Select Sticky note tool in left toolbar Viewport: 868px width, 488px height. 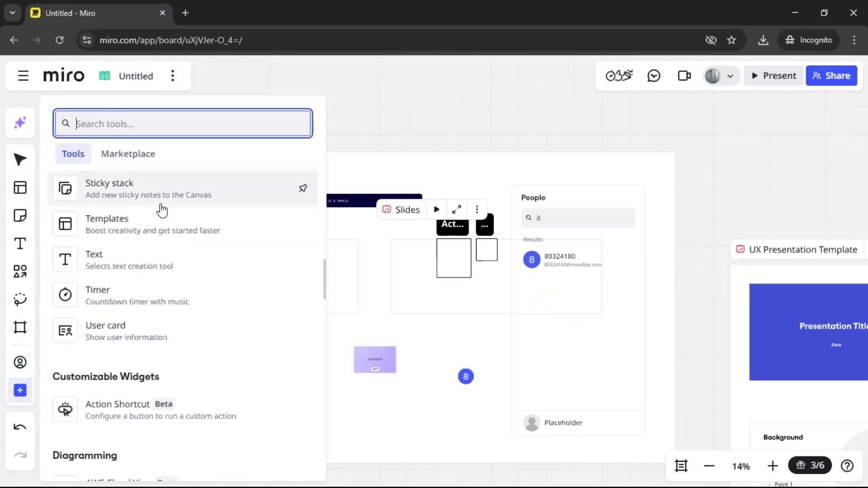click(x=20, y=216)
